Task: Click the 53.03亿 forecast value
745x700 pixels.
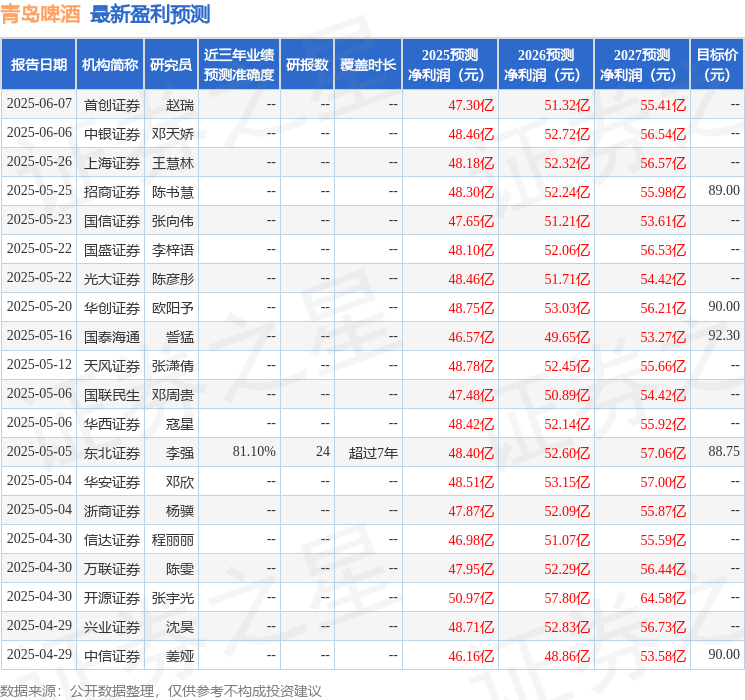Action: click(567, 307)
